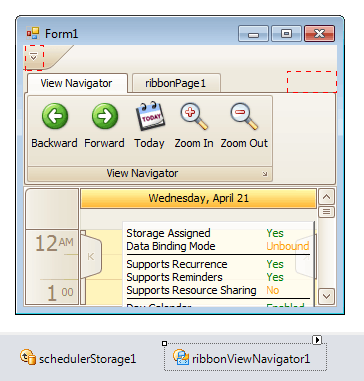This screenshot has height=381, width=364.
Task: Click the Zoom Out magnifier icon
Action: tap(244, 116)
